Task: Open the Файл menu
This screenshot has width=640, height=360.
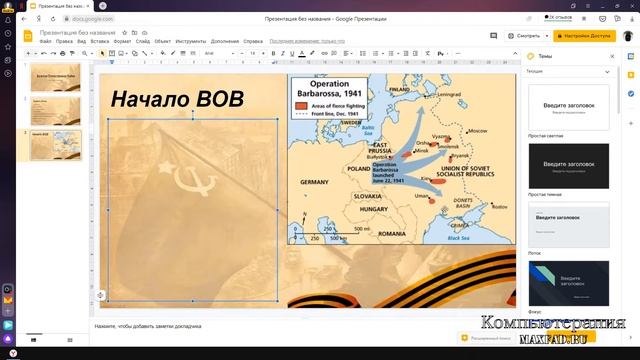Action: (x=45, y=41)
